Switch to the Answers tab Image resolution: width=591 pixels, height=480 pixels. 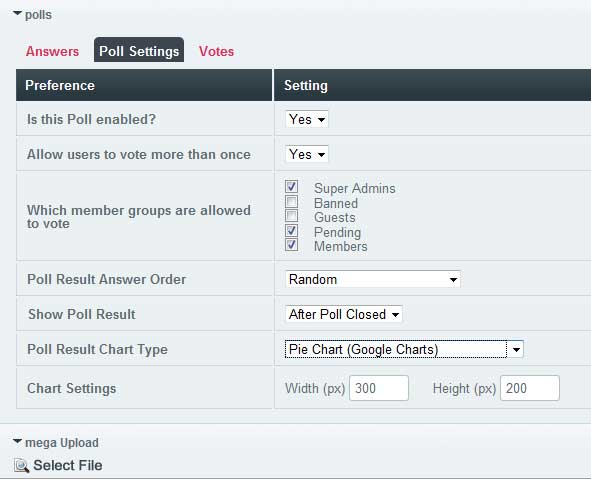coord(52,51)
